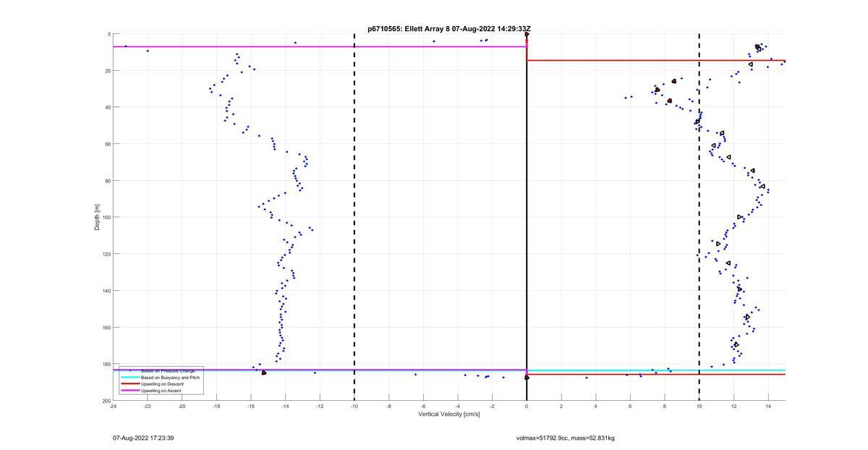
Task: Click the "Based on Pressure Change" legend entry
Action: coord(168,370)
